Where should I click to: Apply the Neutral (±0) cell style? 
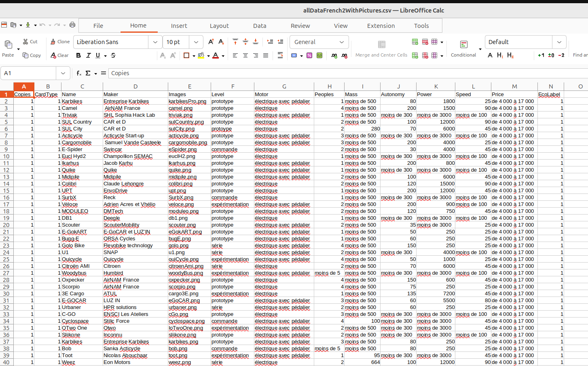click(551, 55)
